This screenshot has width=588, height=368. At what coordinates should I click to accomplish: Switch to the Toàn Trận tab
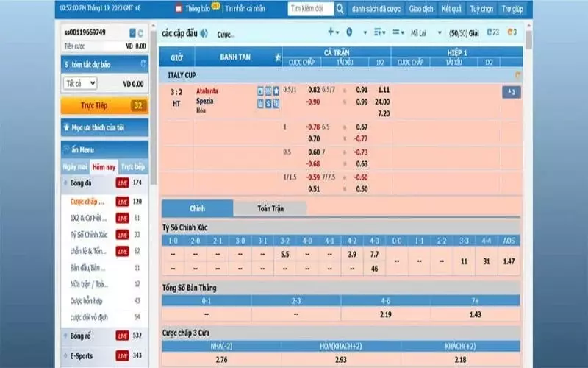point(270,208)
